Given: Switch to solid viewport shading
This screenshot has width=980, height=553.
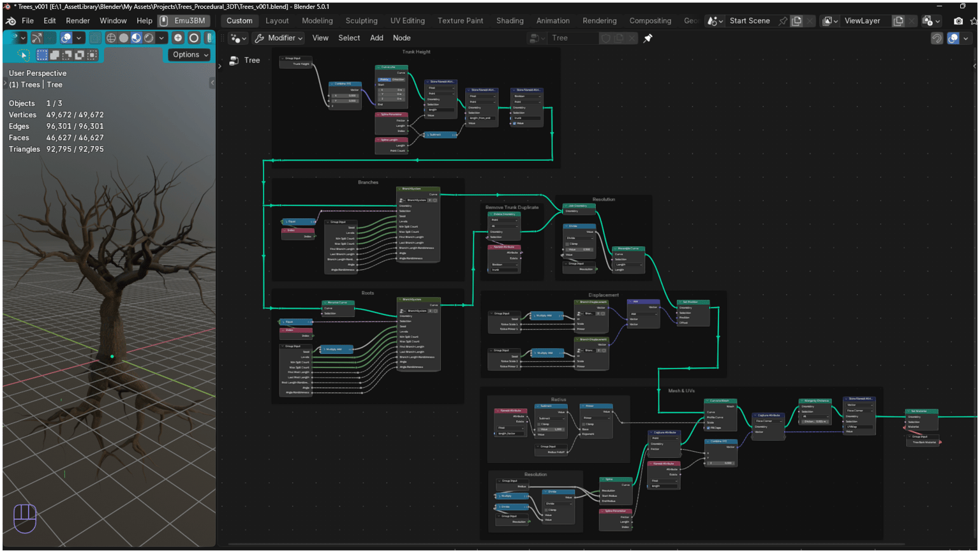Looking at the screenshot, I should (x=124, y=38).
